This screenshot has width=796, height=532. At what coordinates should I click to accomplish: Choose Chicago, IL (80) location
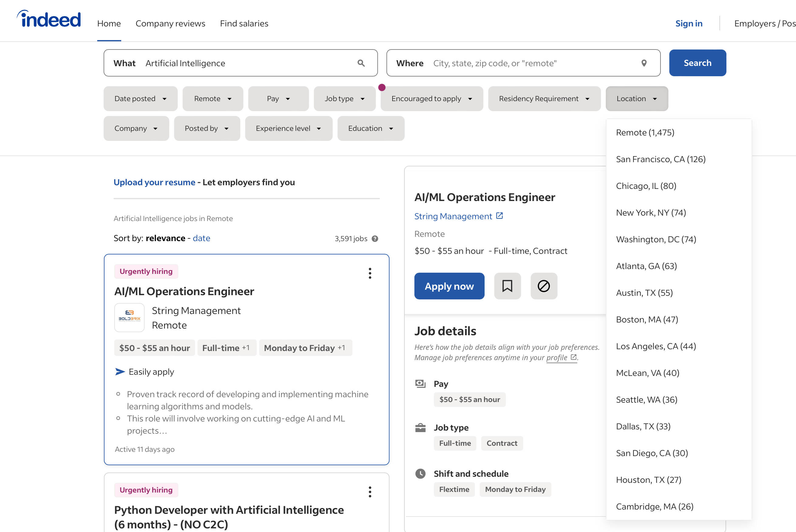(x=678, y=186)
